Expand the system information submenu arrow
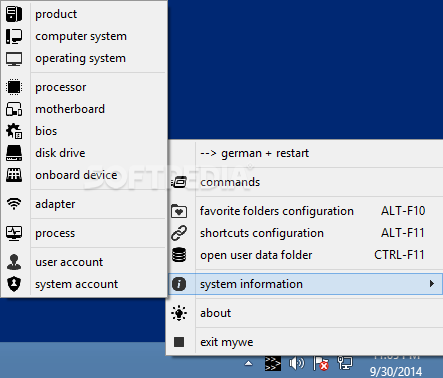The height and width of the screenshot is (378, 443). [432, 284]
